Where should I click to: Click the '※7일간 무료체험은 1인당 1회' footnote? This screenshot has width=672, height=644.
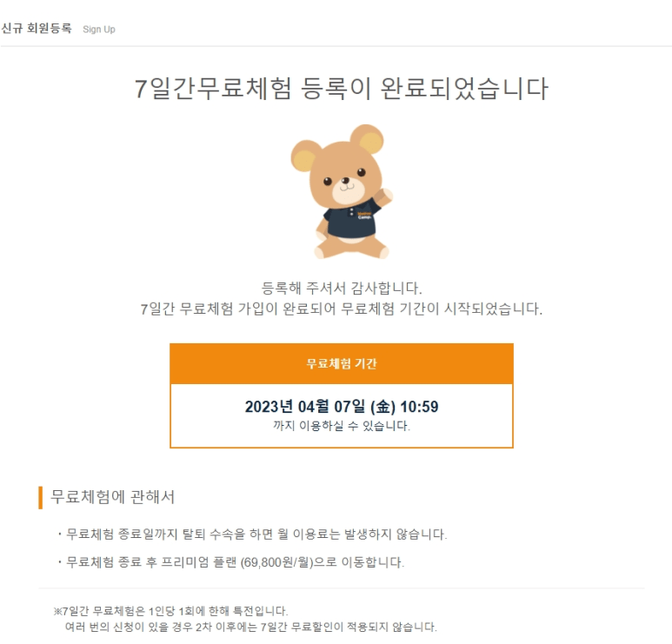pos(170,611)
